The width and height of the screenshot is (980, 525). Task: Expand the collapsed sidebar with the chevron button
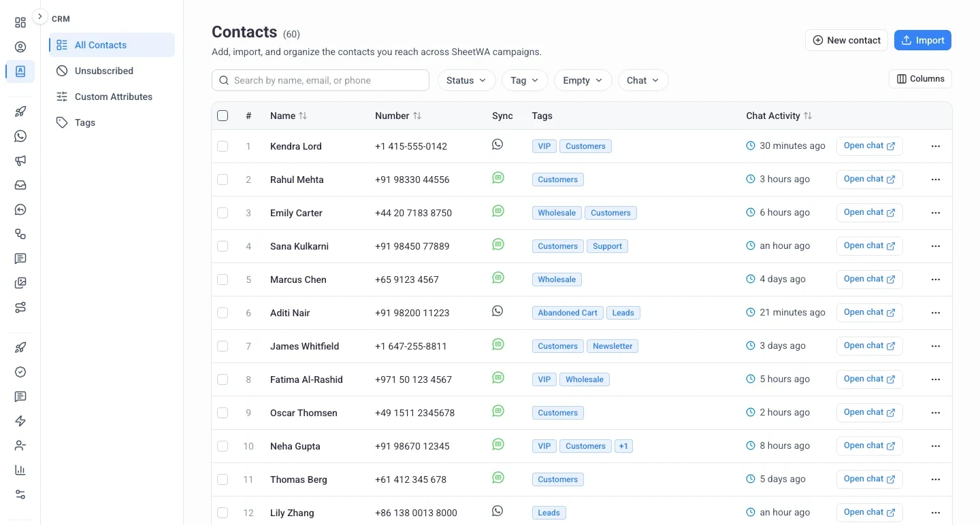pos(40,16)
